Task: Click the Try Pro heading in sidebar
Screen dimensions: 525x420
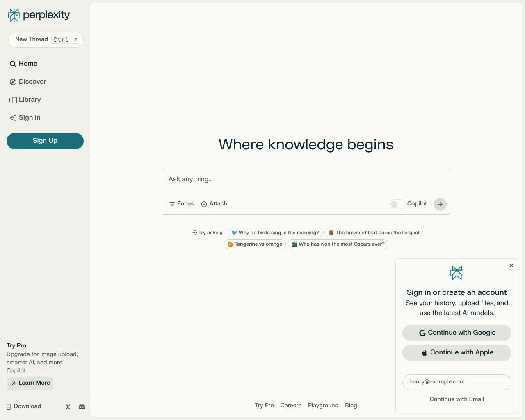Action: pos(16,346)
